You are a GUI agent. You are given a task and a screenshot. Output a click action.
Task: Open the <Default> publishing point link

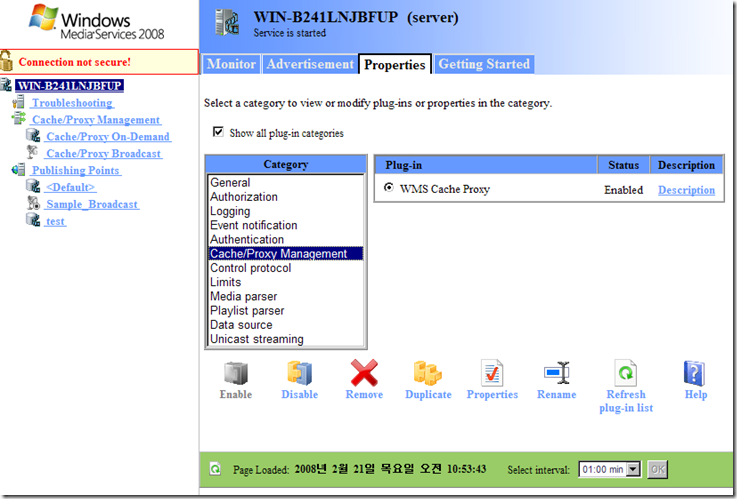[71, 187]
